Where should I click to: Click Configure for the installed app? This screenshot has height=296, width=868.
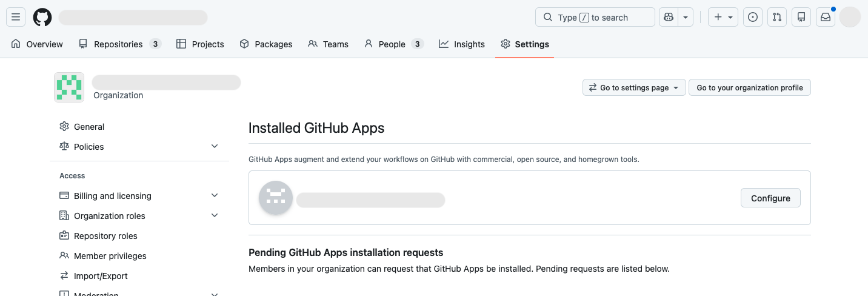[x=770, y=198]
